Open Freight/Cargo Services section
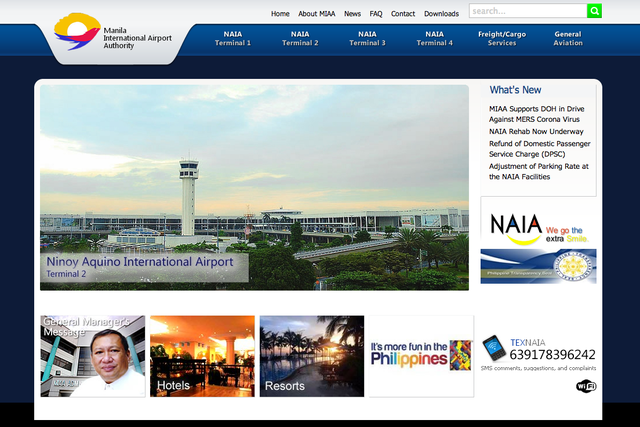Viewport: 640px width, 427px height. tap(502, 38)
